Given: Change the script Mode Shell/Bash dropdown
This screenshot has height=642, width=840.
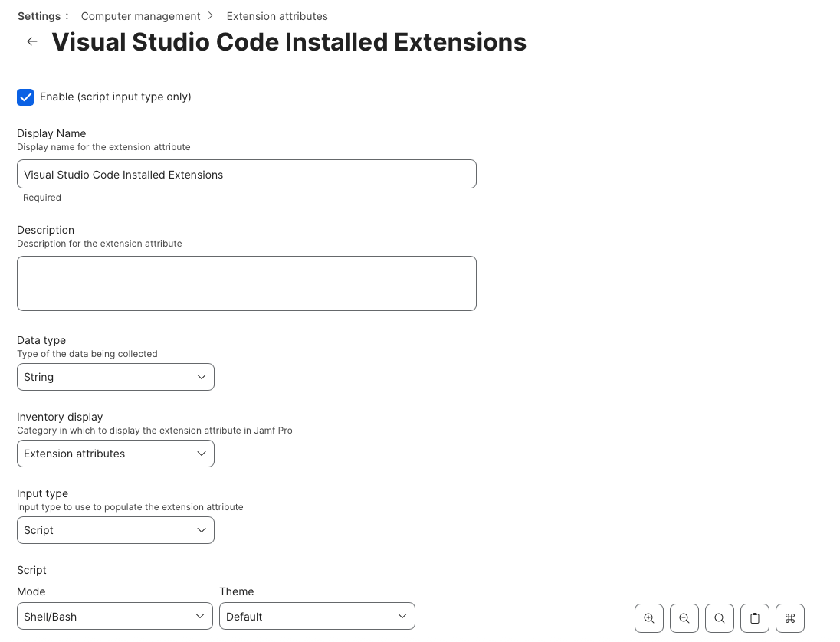Looking at the screenshot, I should coord(115,617).
